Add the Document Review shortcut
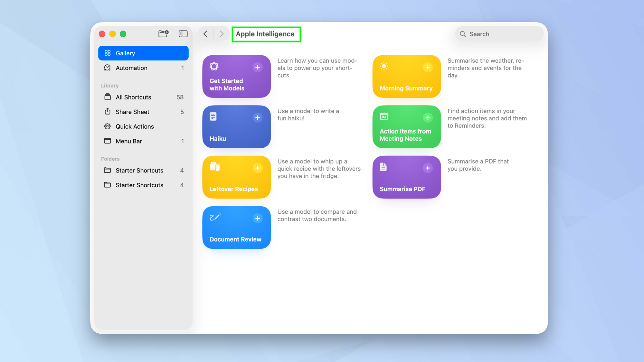644x362 pixels. tap(258, 218)
